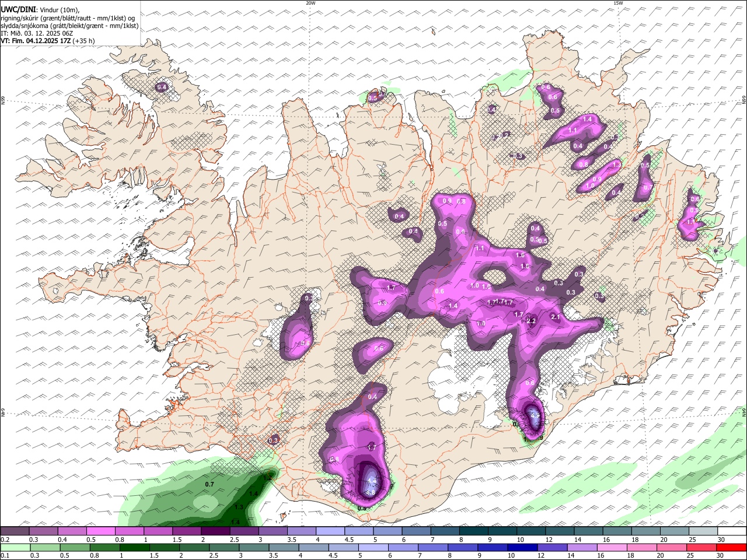Select the dark mauve 0.2 swatch in the upper legend

coord(15,531)
